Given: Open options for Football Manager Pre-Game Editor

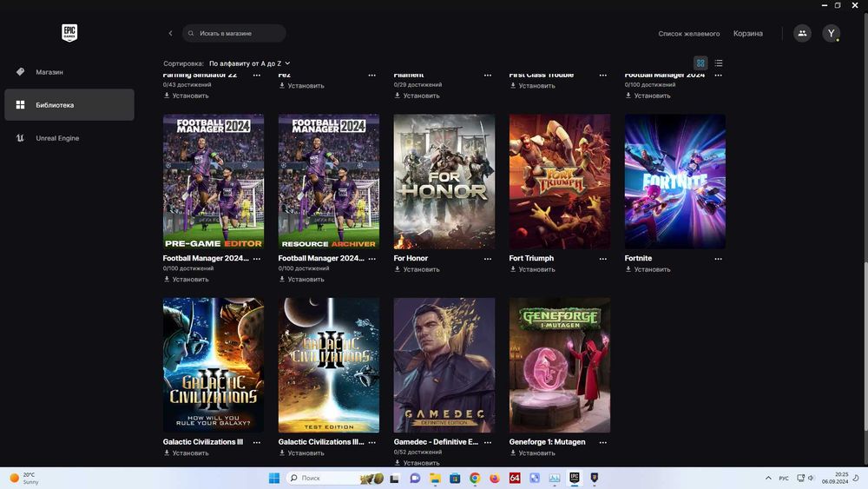Looking at the screenshot, I should (257, 259).
